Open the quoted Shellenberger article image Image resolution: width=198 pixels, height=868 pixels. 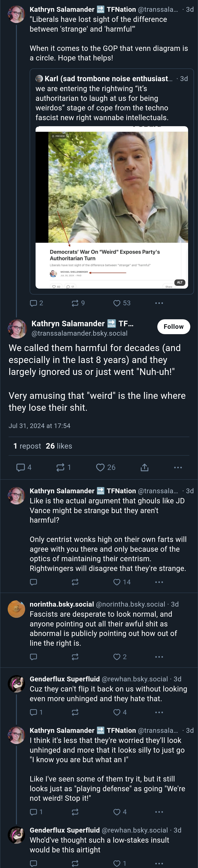[112, 207]
